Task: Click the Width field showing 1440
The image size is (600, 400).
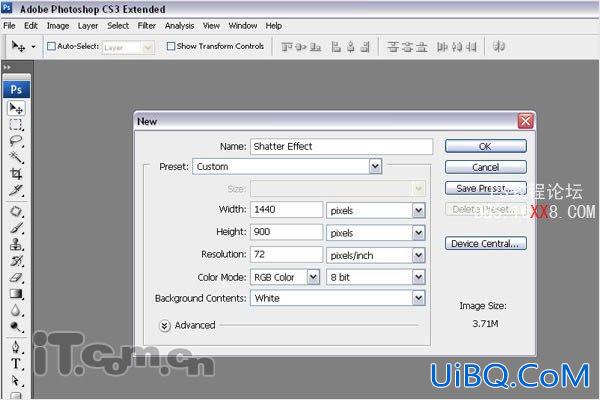Action: [286, 210]
